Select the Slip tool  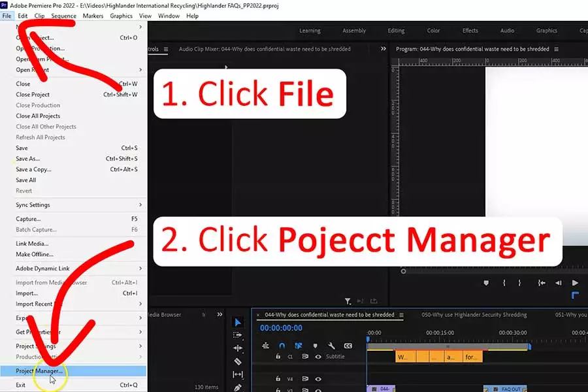[238, 374]
